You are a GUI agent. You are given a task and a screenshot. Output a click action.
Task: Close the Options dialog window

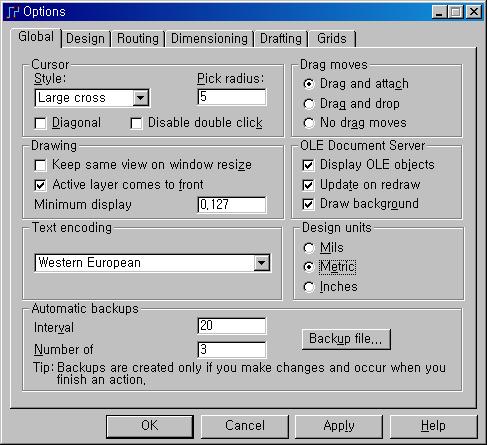point(474,13)
